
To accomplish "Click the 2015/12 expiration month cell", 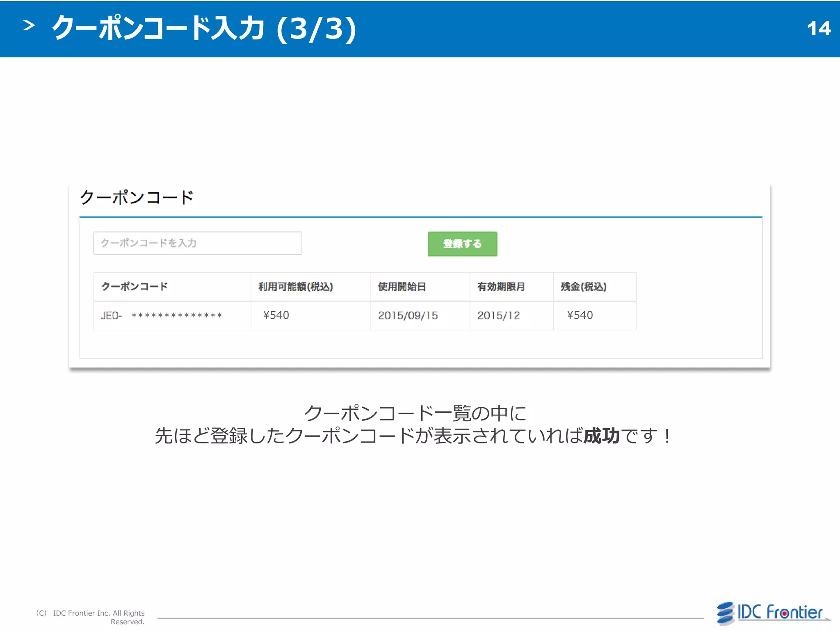I will [511, 315].
